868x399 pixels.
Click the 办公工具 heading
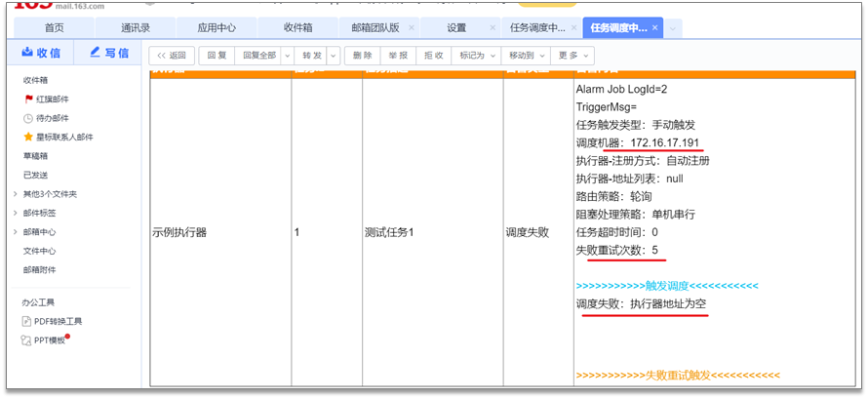(39, 302)
